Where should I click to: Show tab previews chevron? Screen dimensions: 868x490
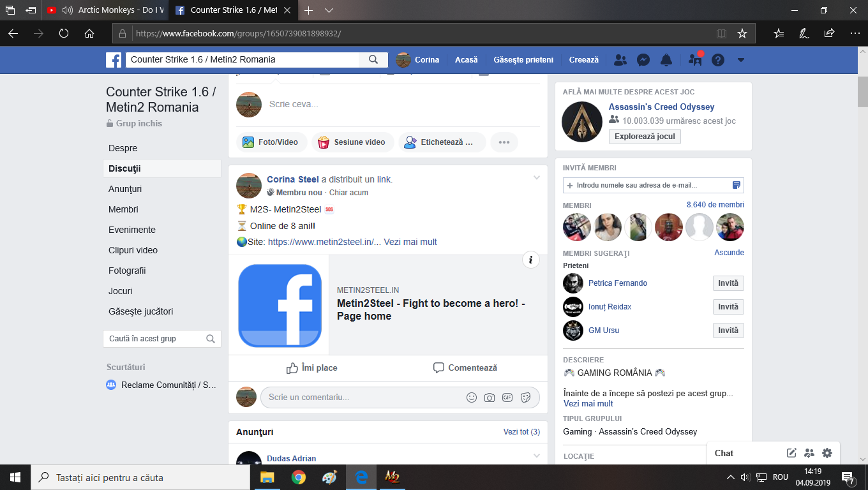tap(329, 11)
